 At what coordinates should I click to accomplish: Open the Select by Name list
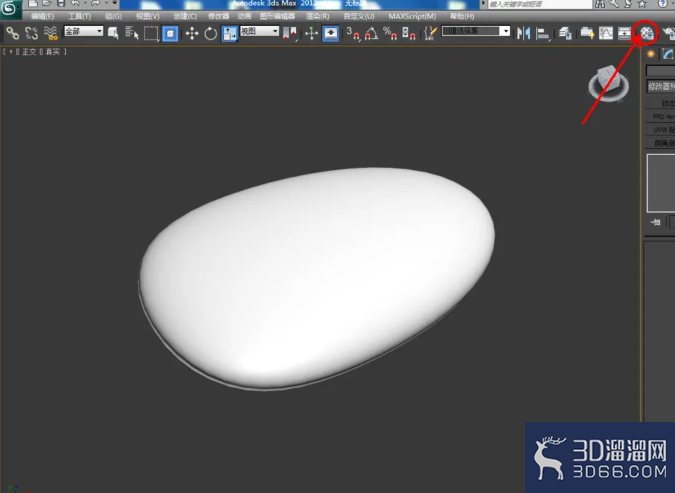pyautogui.click(x=132, y=33)
